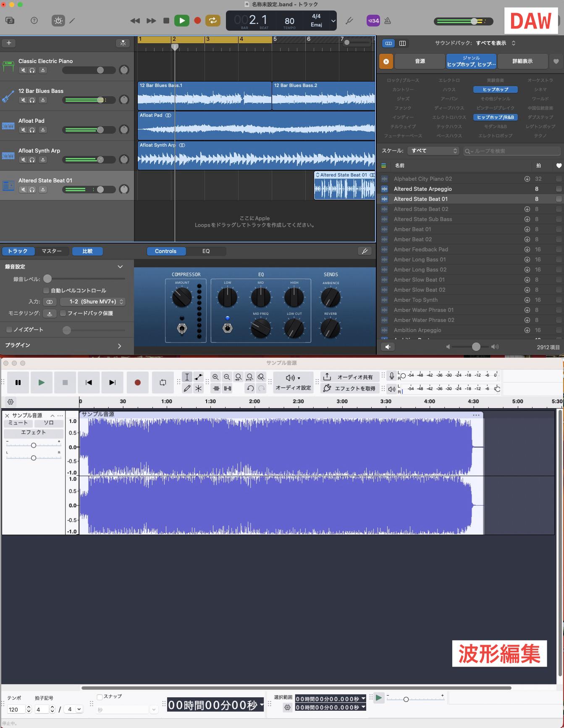The width and height of the screenshot is (564, 728).
Task: Switch to the マスター tab
Action: [x=52, y=251]
